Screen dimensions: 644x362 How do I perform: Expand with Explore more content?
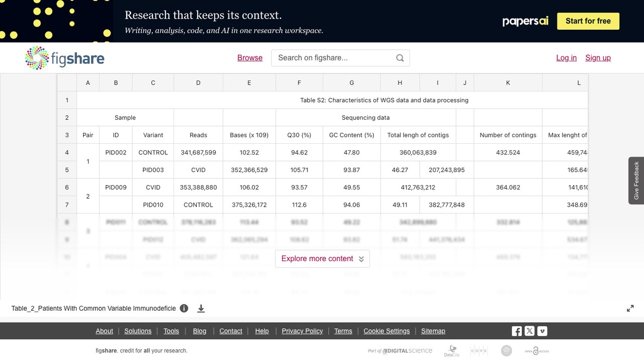323,259
